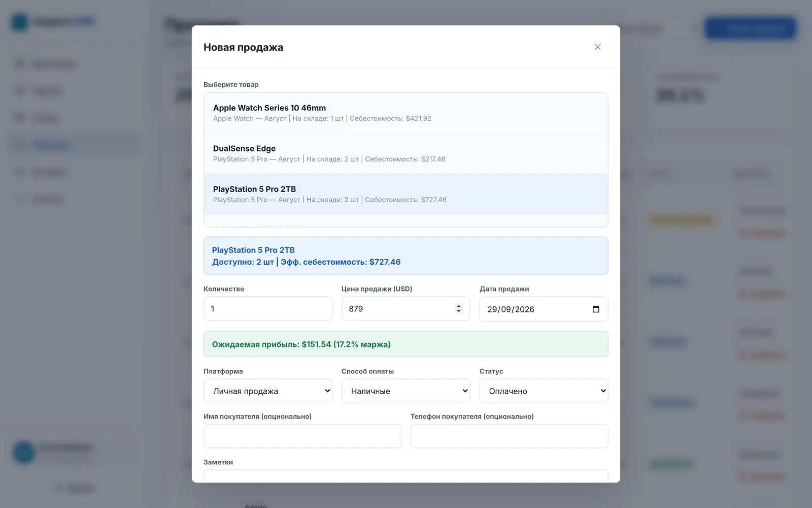Open the Способ оплаты dropdown
The width and height of the screenshot is (812, 508).
point(405,391)
